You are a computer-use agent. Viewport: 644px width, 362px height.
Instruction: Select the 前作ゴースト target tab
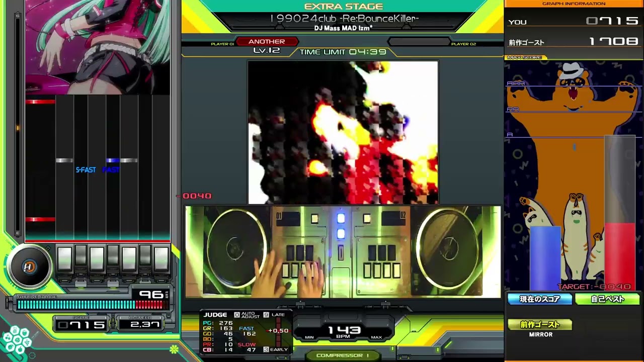pyautogui.click(x=540, y=325)
